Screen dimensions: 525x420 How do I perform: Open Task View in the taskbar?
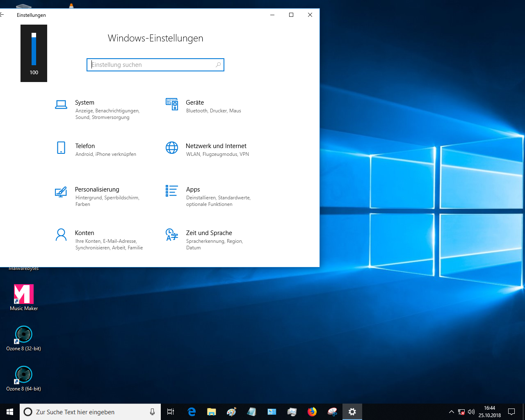pos(171,412)
